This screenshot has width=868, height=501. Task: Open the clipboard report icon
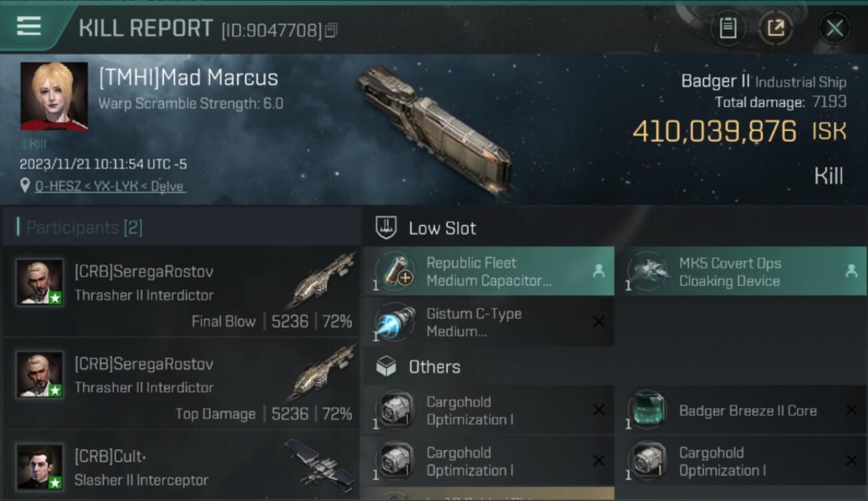[x=728, y=28]
